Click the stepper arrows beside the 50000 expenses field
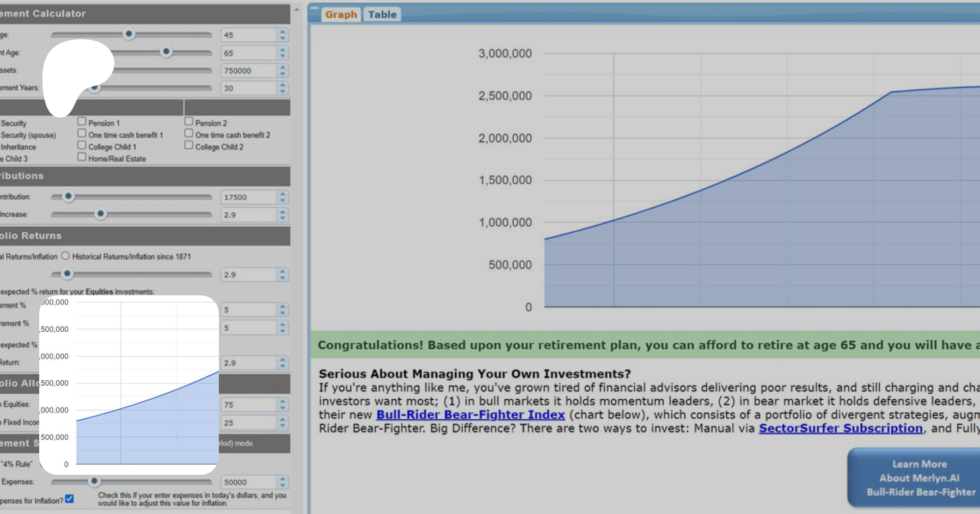Screen dimensions: 980x514 [x=282, y=482]
